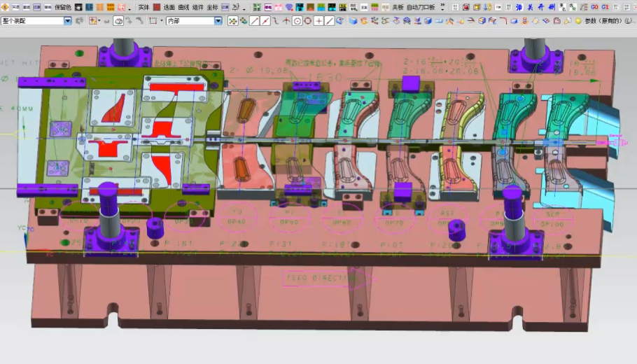Open the 整个装配 selection filter dropdown
The image size is (637, 364).
[68, 21]
